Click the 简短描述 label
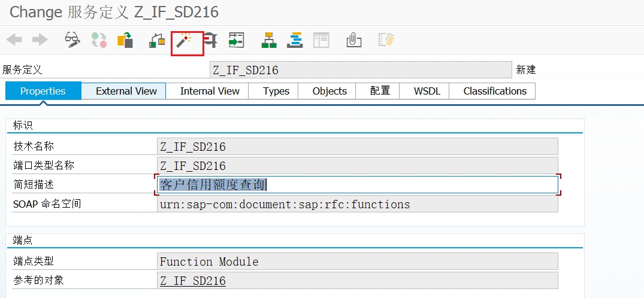Viewport: 644px width, 298px height. click(34, 185)
